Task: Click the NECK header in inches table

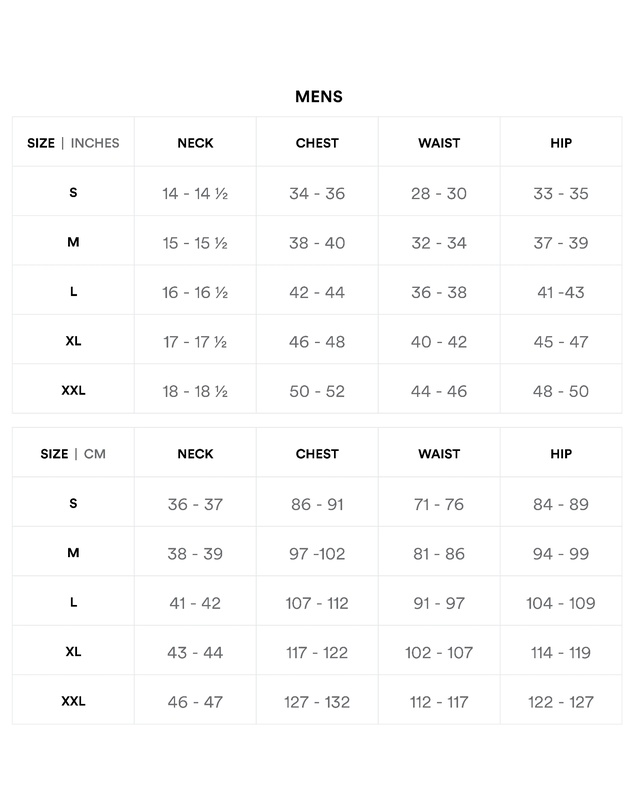Action: (195, 143)
